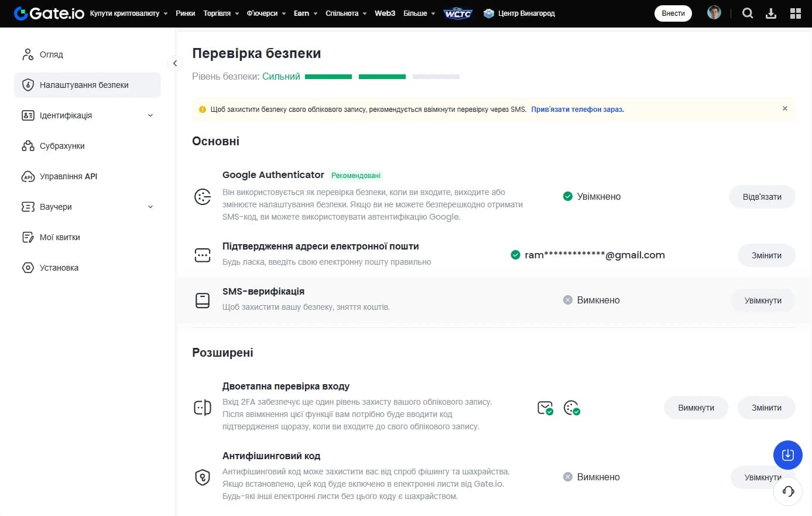Open the Ф'ючерси dropdown menu
812x516 pixels.
[266, 13]
